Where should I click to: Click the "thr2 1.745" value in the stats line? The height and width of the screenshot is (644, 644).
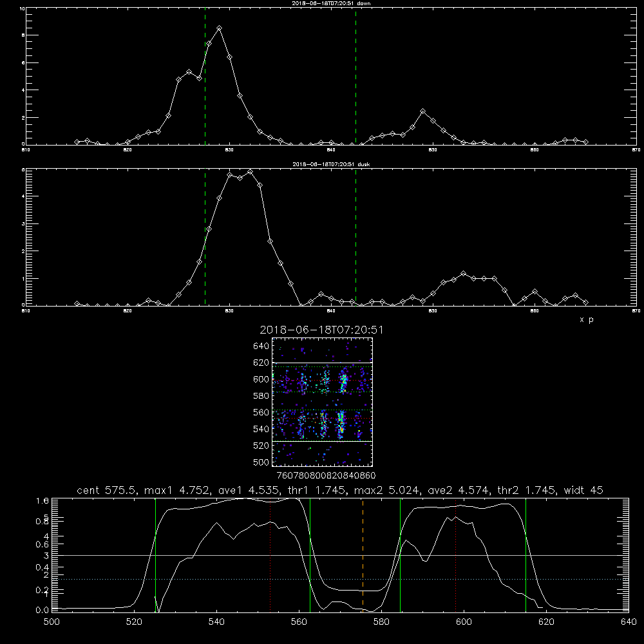[527, 490]
